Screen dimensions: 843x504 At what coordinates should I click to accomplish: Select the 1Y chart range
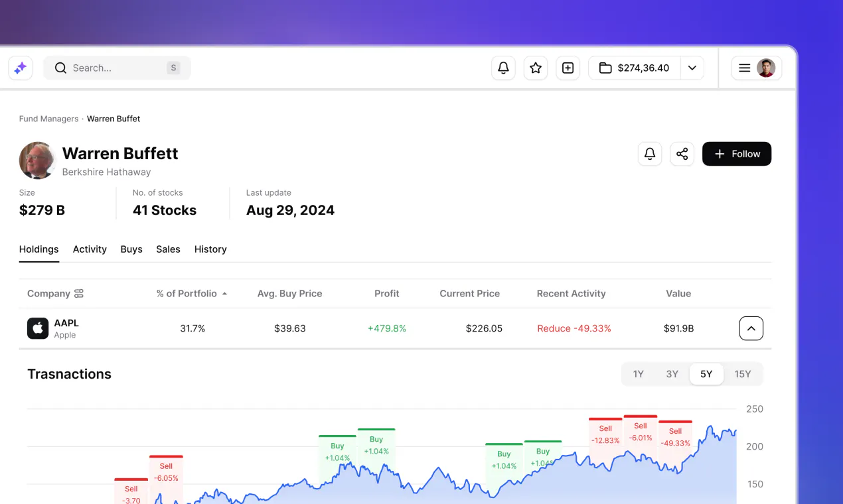click(x=639, y=374)
